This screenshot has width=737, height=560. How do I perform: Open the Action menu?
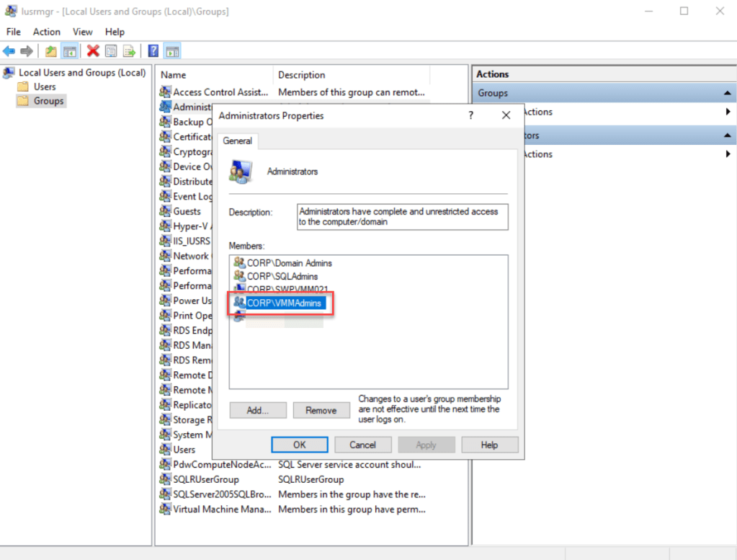coord(47,32)
